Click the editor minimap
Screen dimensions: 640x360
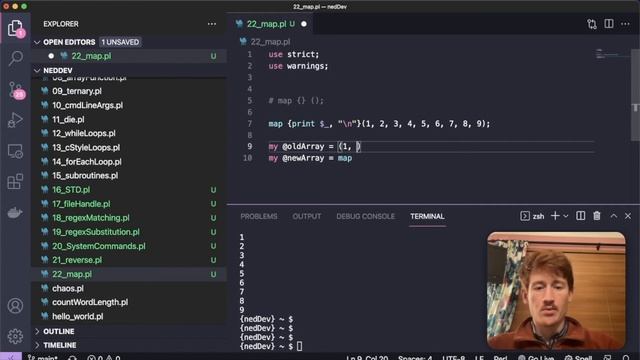pyautogui.click(x=612, y=54)
